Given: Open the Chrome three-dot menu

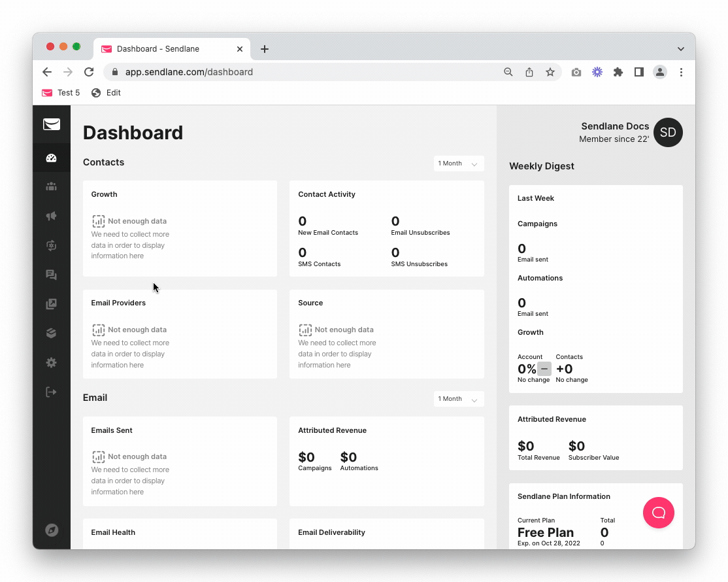Looking at the screenshot, I should (681, 72).
